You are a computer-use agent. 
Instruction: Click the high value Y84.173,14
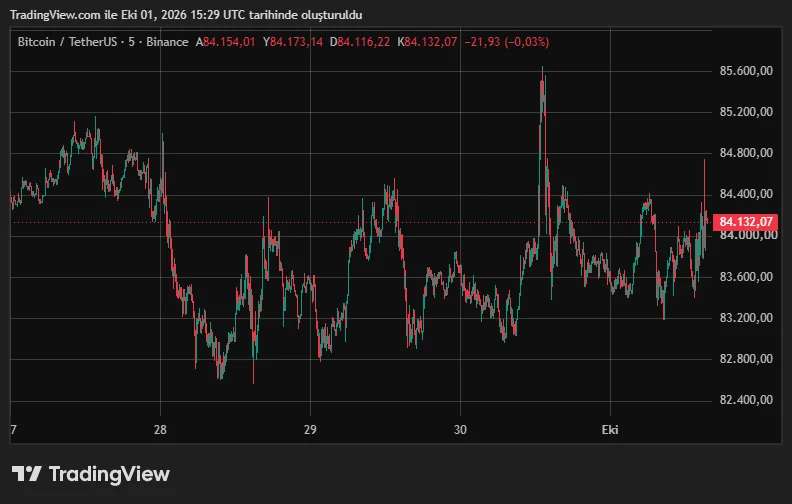coord(292,42)
